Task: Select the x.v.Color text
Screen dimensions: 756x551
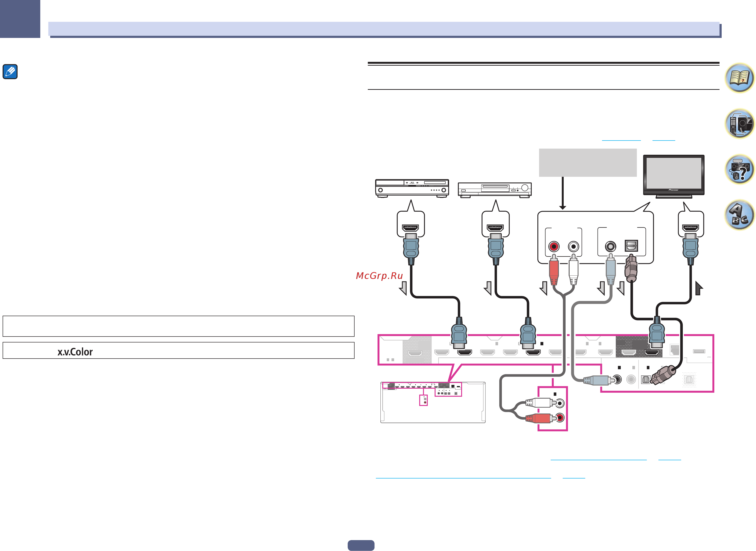Action: click(75, 352)
